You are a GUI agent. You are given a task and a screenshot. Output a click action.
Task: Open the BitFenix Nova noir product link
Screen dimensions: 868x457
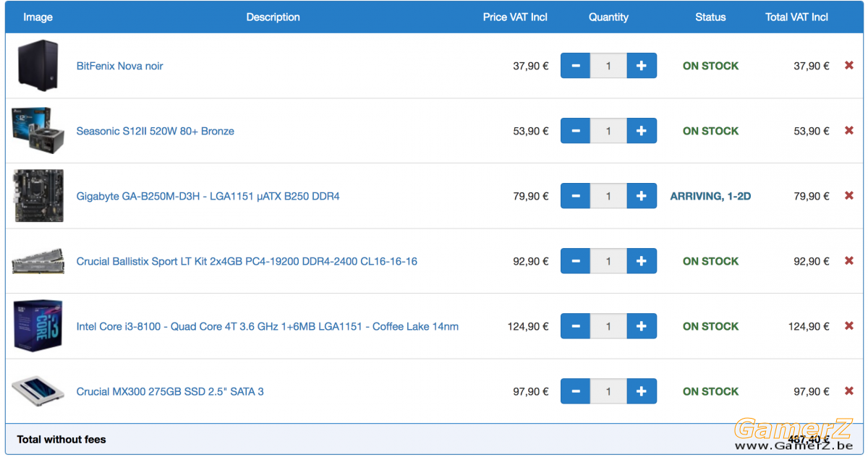point(120,66)
